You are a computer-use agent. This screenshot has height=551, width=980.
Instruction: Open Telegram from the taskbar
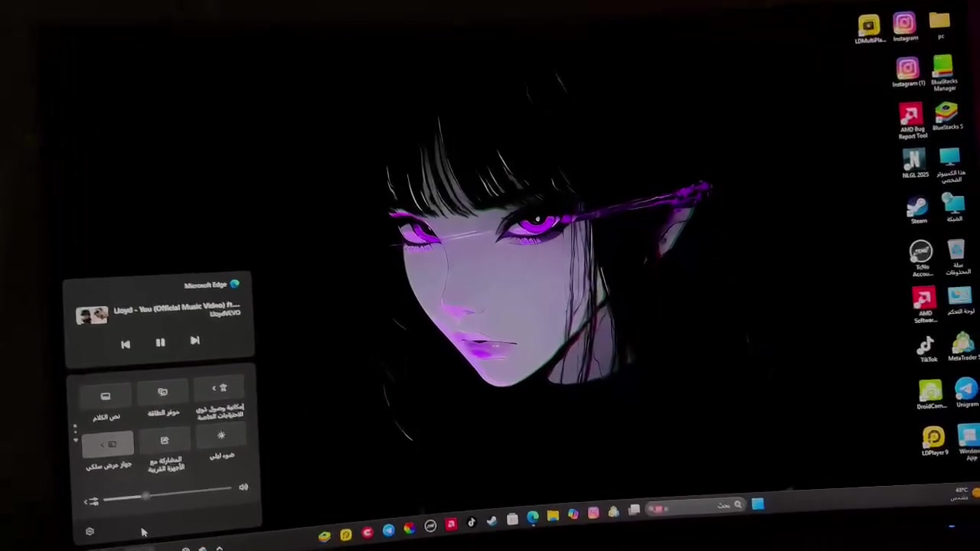[388, 530]
